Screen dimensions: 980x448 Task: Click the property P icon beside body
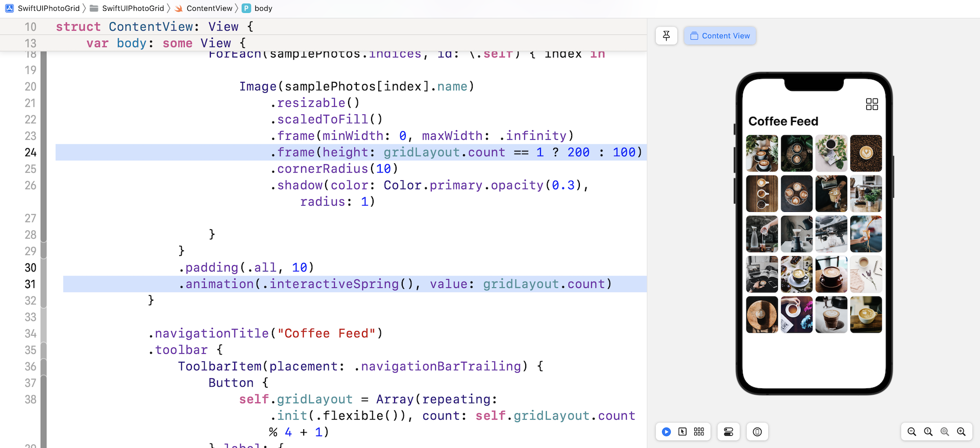point(247,8)
